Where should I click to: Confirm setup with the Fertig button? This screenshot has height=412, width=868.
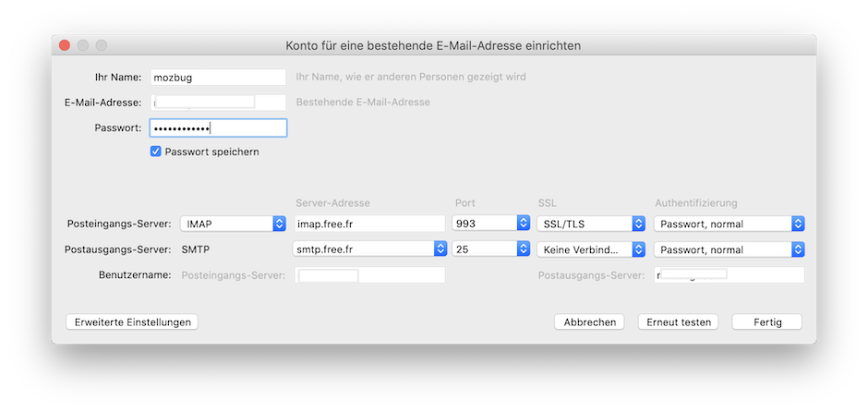tap(766, 322)
